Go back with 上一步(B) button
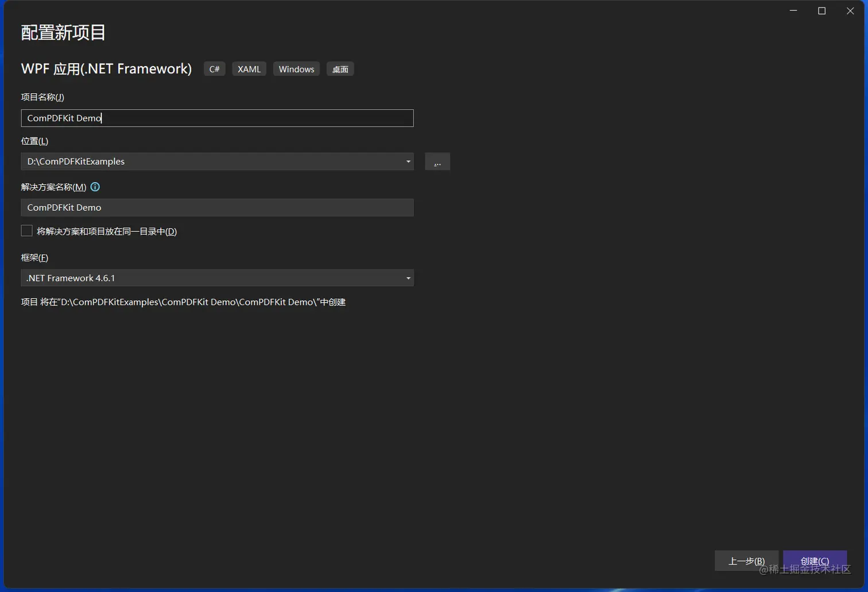The height and width of the screenshot is (592, 868). (x=746, y=561)
